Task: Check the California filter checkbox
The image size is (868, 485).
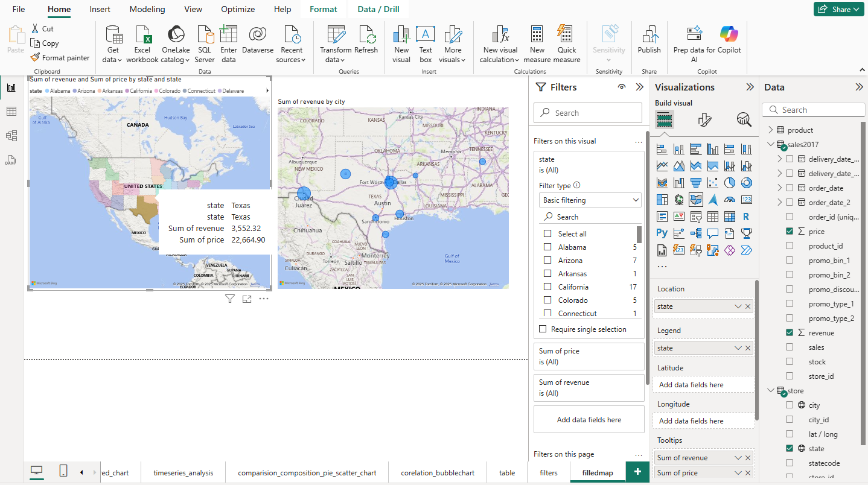Action: click(x=547, y=287)
